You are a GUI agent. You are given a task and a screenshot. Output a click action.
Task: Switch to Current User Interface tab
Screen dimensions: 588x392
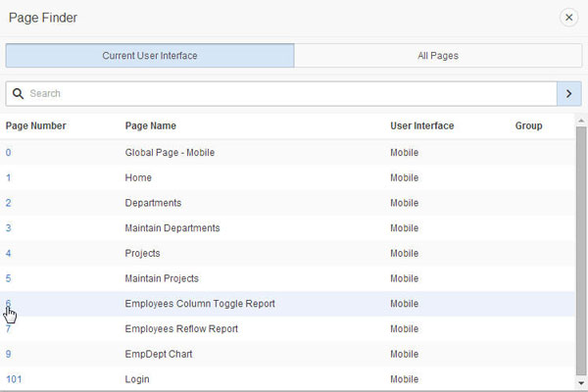[x=150, y=56]
